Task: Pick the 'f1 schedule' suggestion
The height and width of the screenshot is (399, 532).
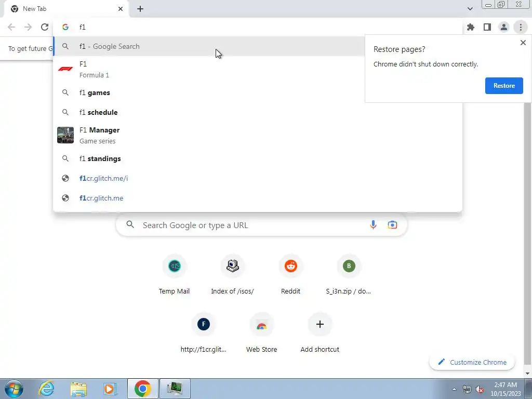Action: [258, 112]
